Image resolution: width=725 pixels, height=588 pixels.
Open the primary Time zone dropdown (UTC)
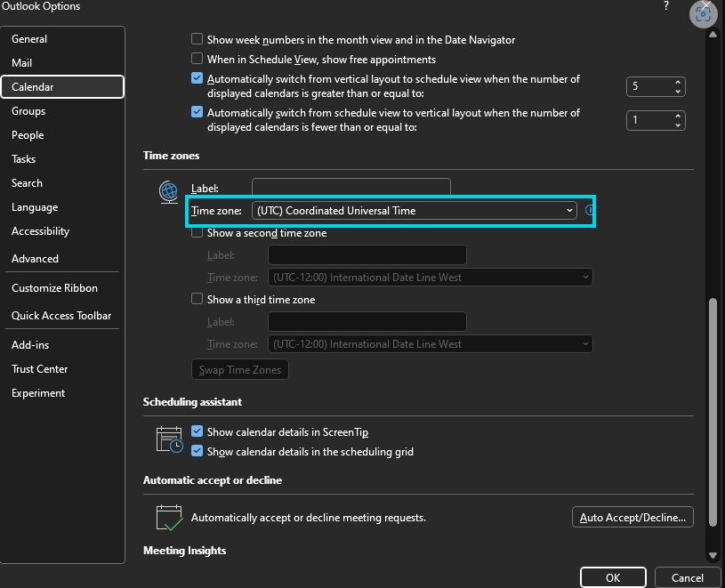(x=415, y=211)
